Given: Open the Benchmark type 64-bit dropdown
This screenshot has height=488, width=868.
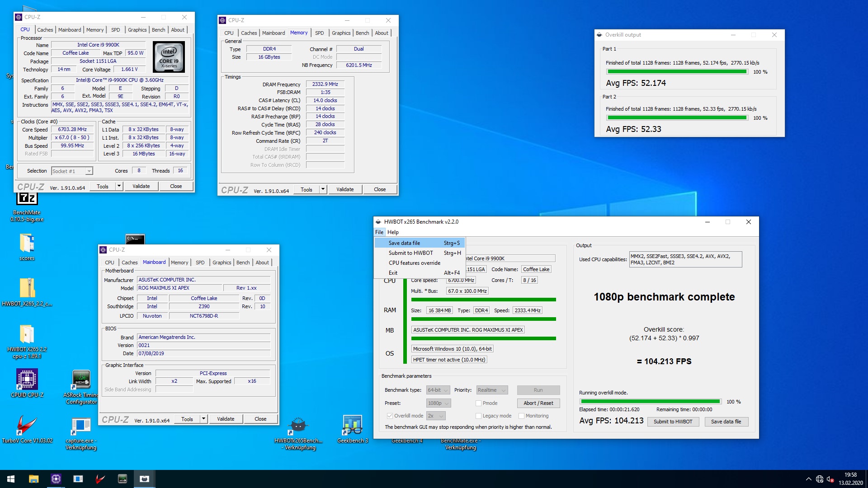Looking at the screenshot, I should [x=438, y=390].
